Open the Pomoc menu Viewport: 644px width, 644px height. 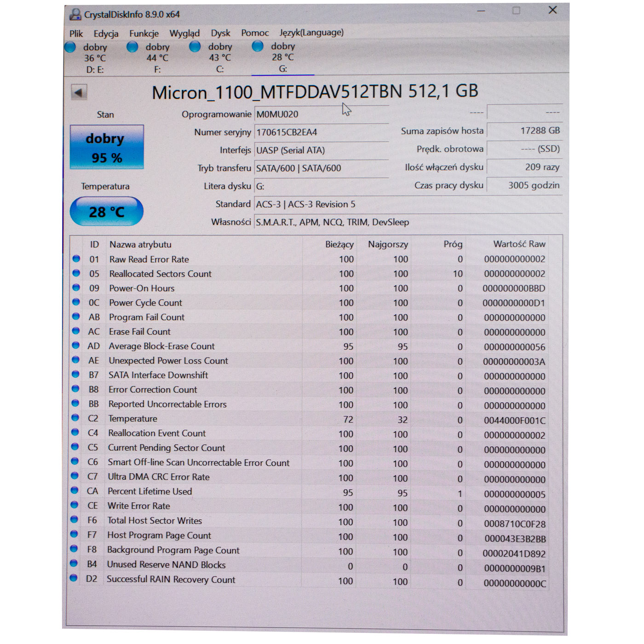click(x=255, y=33)
